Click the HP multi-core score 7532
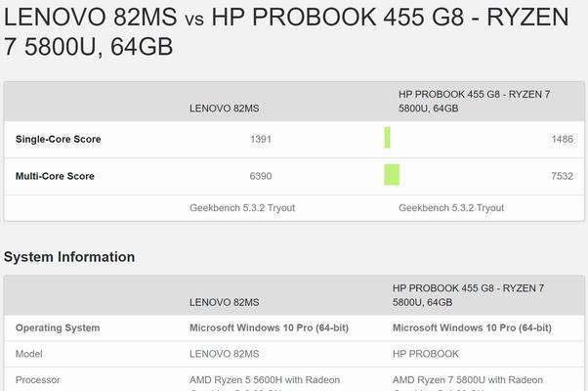 [x=563, y=176]
